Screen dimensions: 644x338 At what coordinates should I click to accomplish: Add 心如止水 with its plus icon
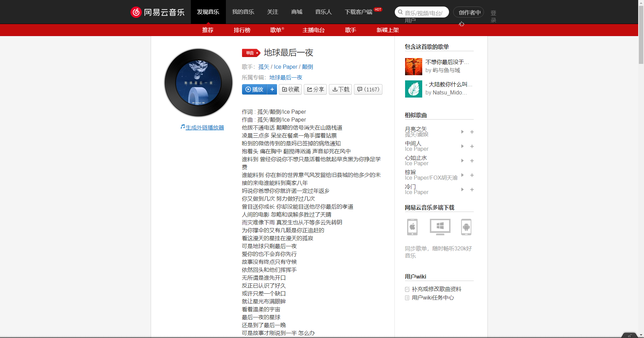click(x=472, y=161)
